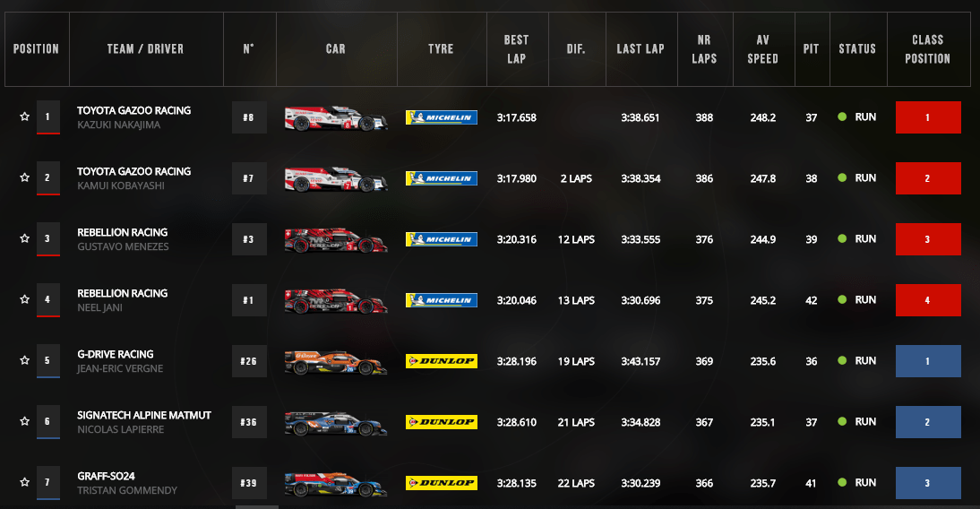Select car number #7 badge
Viewport: 980px width, 509px height.
(x=249, y=178)
